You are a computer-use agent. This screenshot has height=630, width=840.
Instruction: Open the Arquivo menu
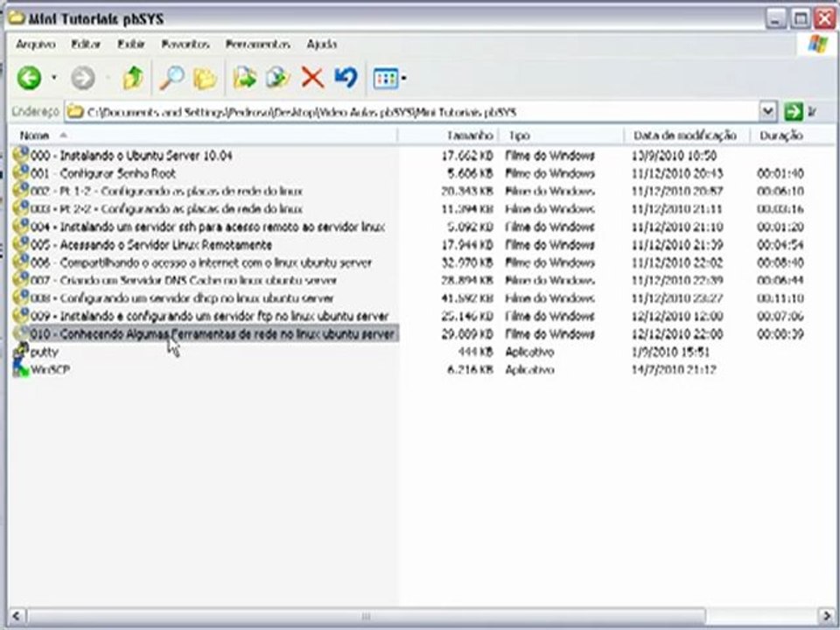click(35, 45)
